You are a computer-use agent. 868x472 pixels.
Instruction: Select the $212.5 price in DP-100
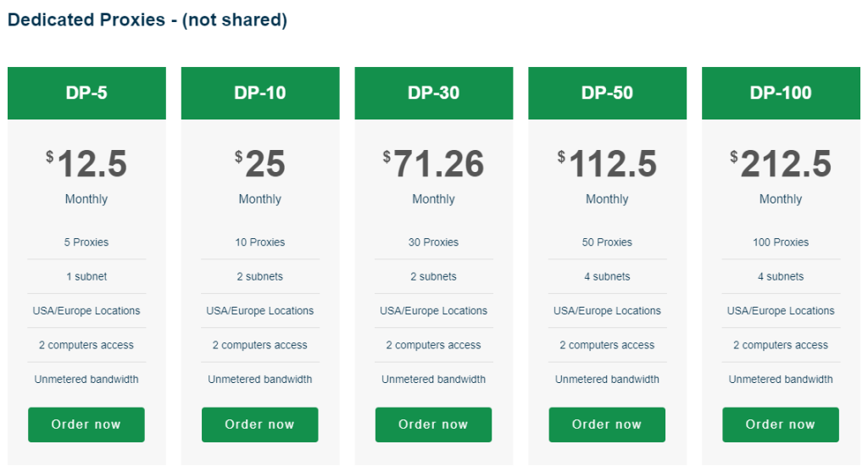pyautogui.click(x=780, y=164)
